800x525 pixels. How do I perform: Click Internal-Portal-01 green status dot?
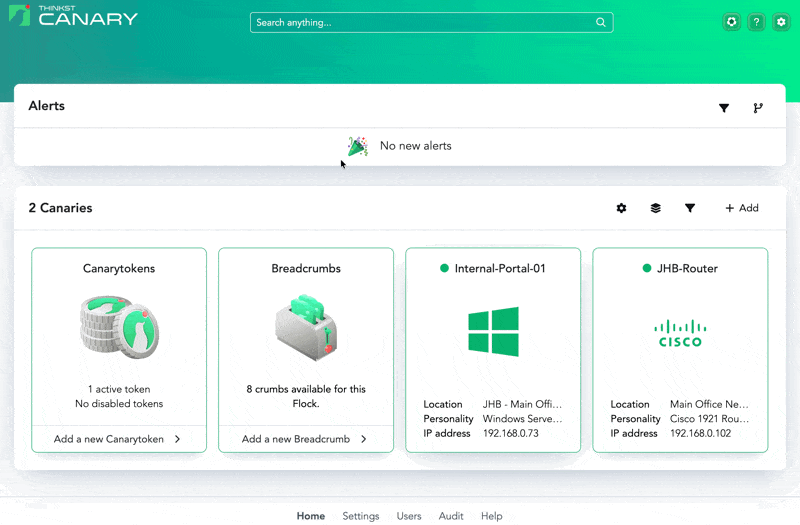click(x=444, y=268)
